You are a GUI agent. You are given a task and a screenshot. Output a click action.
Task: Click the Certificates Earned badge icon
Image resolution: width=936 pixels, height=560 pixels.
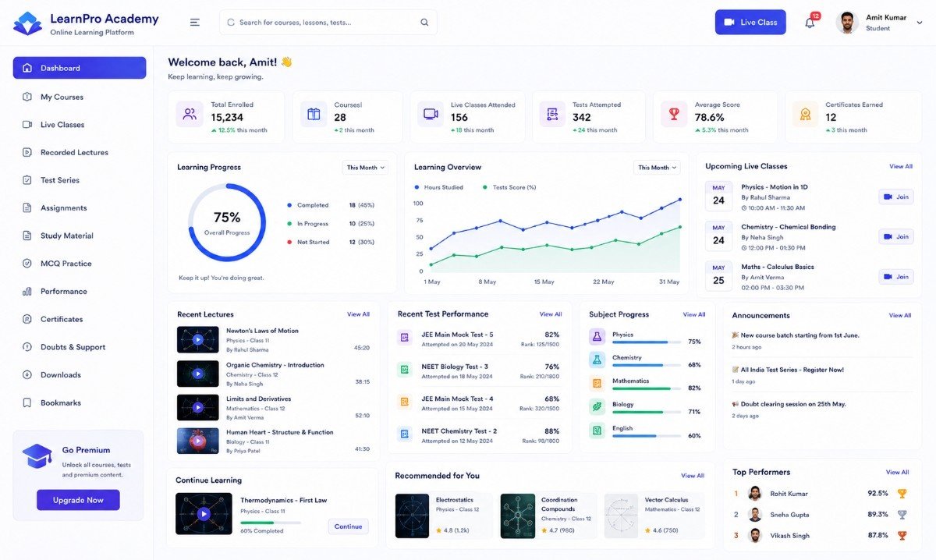point(806,114)
